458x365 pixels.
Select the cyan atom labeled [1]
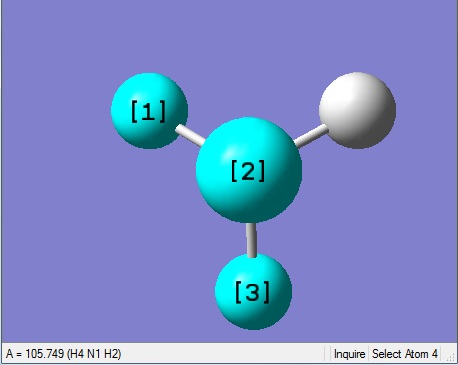coord(149,111)
